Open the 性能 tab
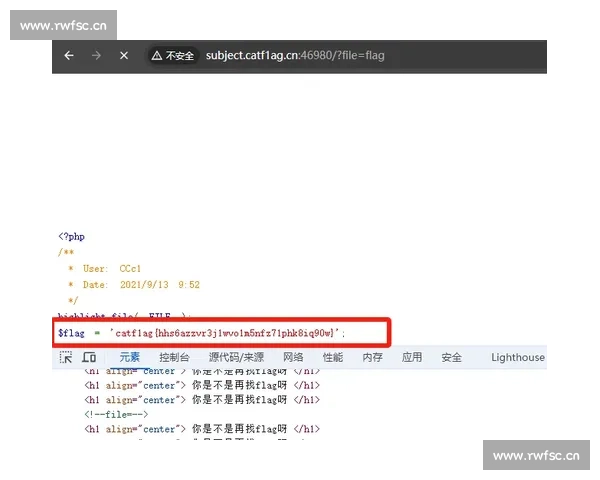 pyautogui.click(x=332, y=357)
